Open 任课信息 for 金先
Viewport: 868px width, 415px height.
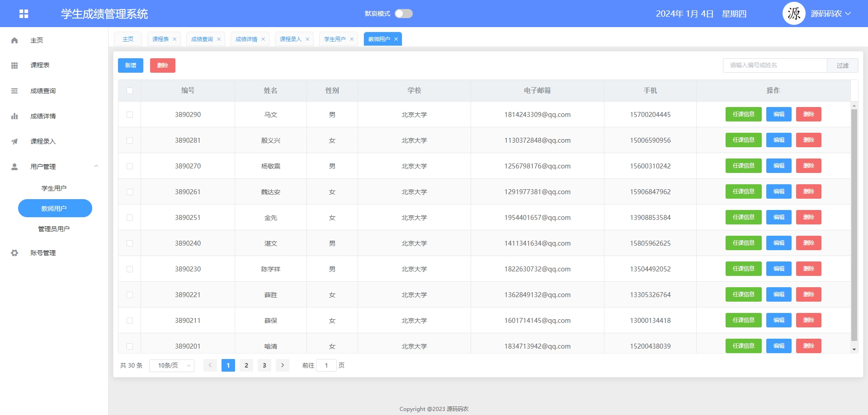744,217
